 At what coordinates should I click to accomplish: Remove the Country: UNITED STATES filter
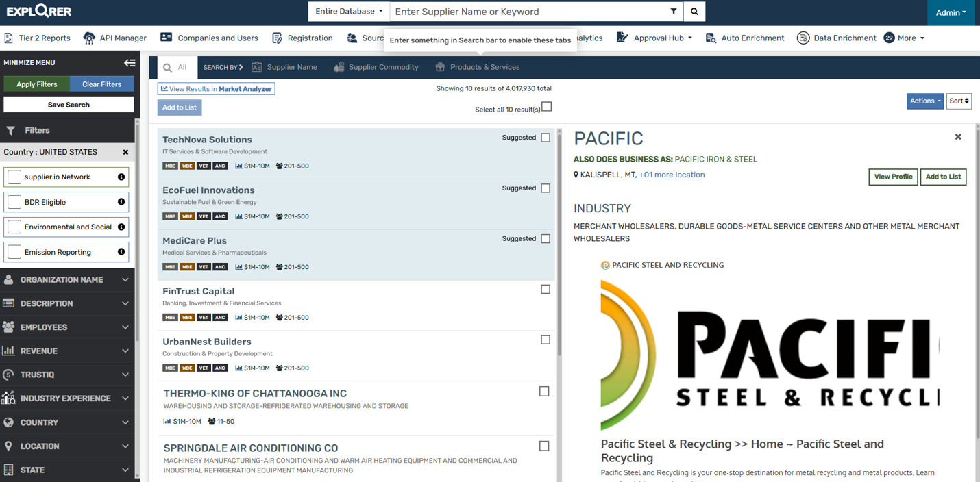pos(125,152)
